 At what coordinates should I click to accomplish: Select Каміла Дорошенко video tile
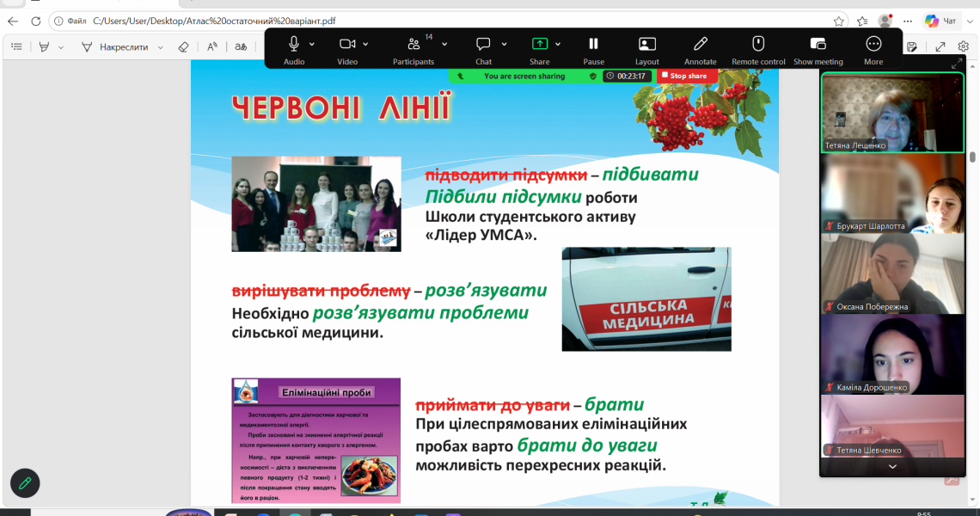tap(892, 354)
